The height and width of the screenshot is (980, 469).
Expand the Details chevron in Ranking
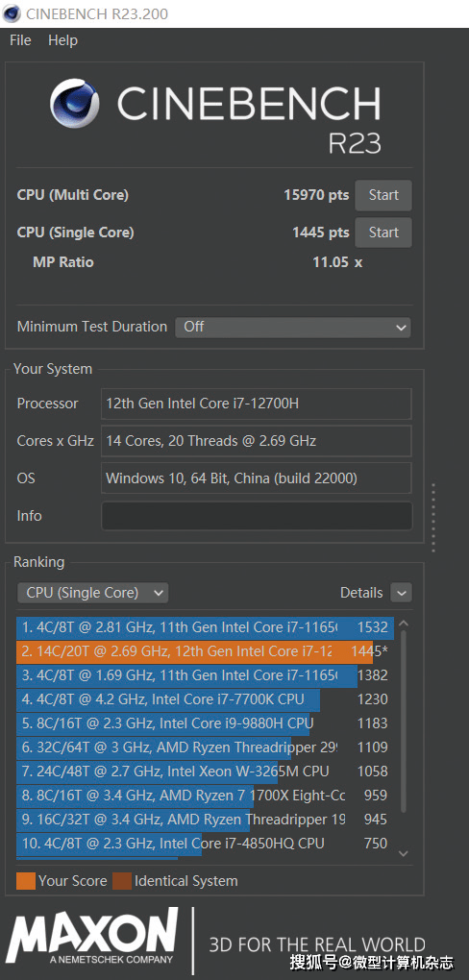point(401,593)
